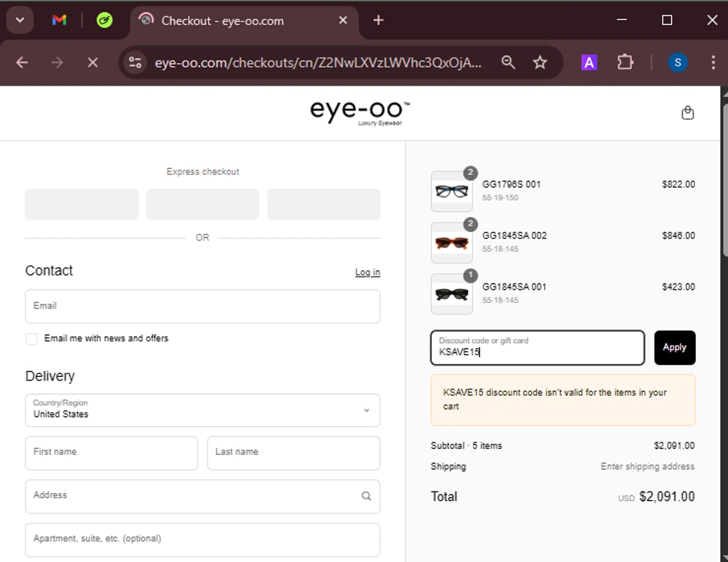Stop loading the page
Viewport: 728px width, 562px height.
coord(93,63)
